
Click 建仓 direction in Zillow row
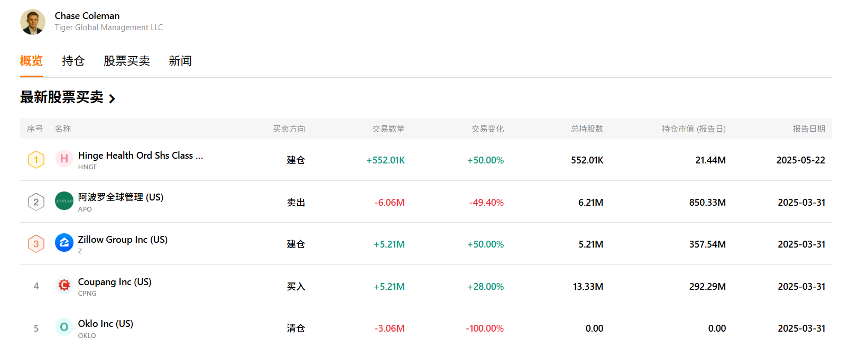(x=296, y=244)
